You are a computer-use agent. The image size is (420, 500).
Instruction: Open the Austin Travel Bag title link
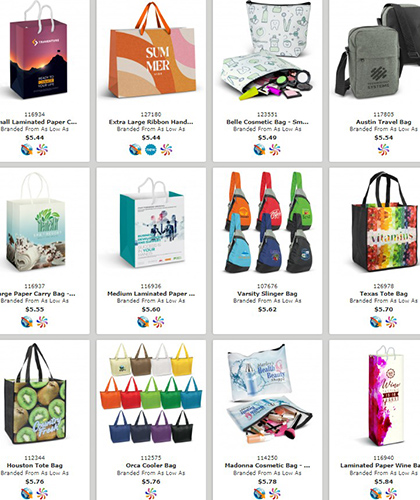(384, 122)
